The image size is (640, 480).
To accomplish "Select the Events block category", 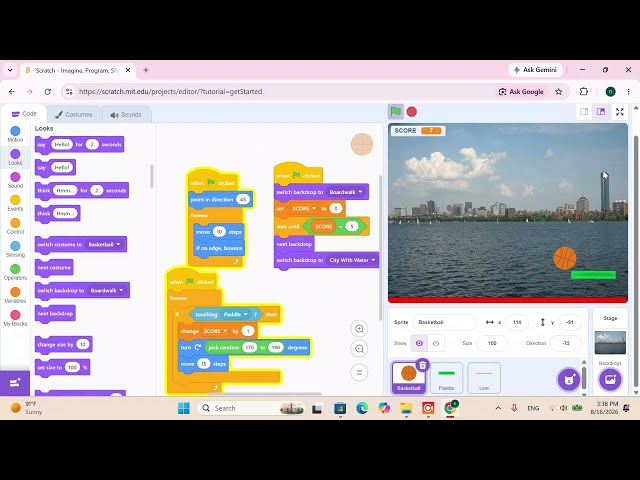I will 15,203.
